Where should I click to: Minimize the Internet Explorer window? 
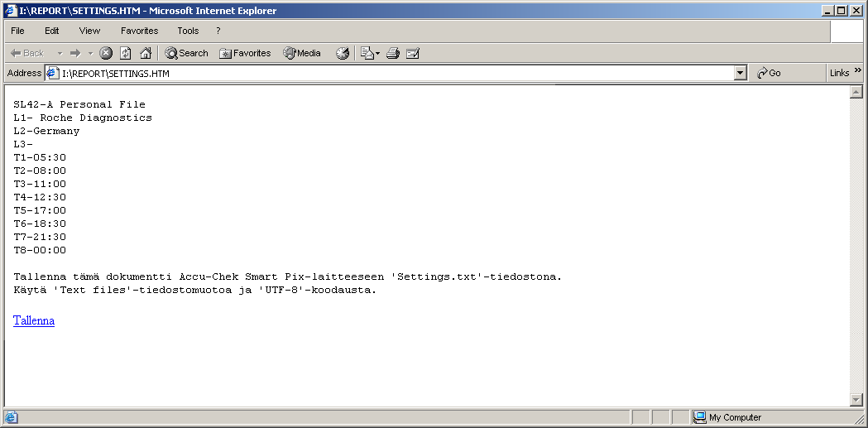(827, 11)
